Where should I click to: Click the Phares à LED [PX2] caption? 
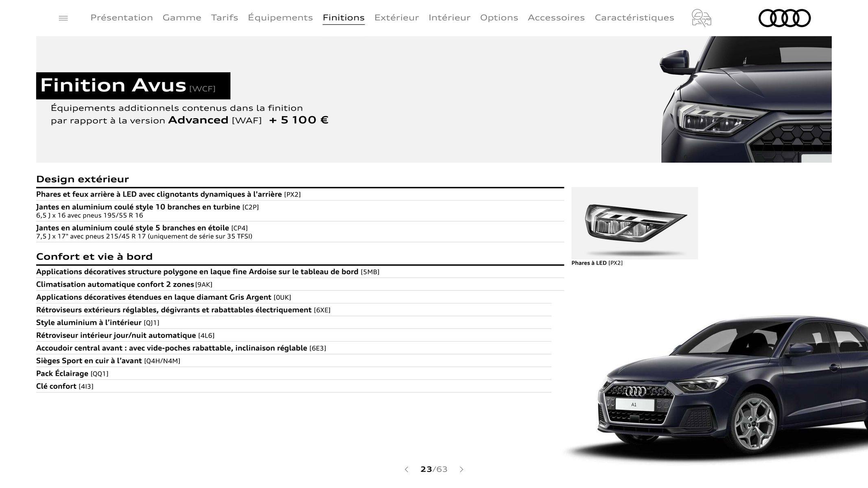coord(597,263)
